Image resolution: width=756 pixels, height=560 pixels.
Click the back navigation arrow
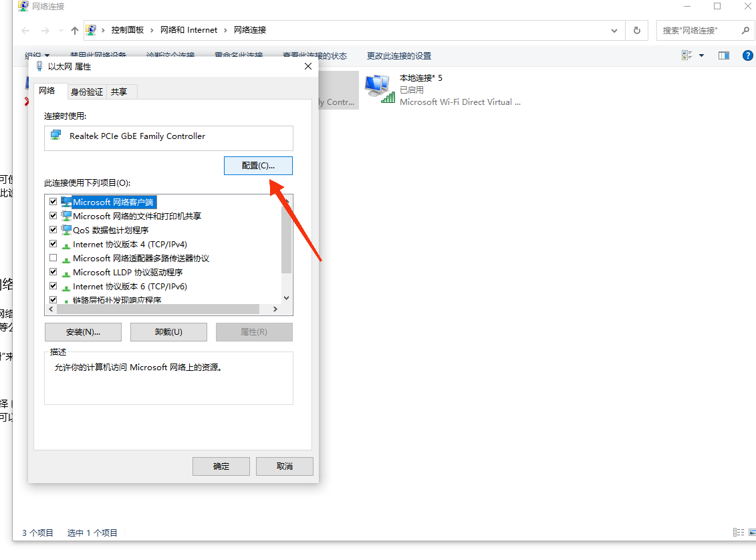tap(25, 30)
